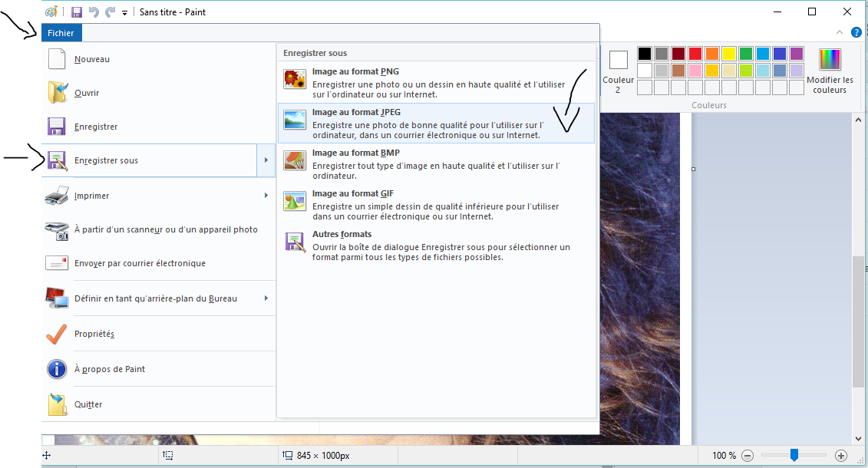
Task: Collapse the ribbon with the chevron
Action: coord(839,33)
